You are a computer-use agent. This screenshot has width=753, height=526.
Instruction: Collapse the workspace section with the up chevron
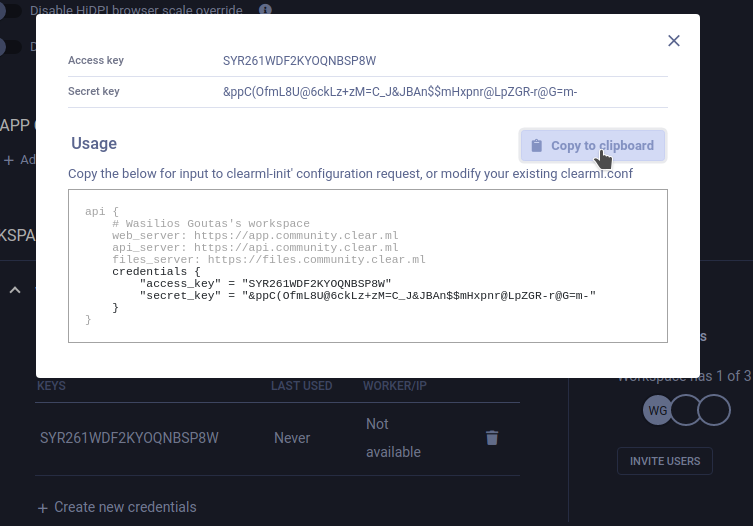(15, 290)
